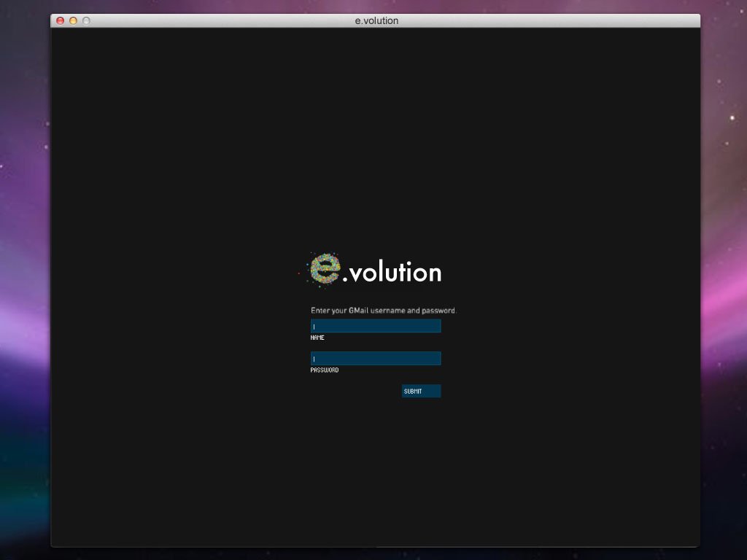The image size is (747, 560).
Task: Submit the login form
Action: point(421,391)
